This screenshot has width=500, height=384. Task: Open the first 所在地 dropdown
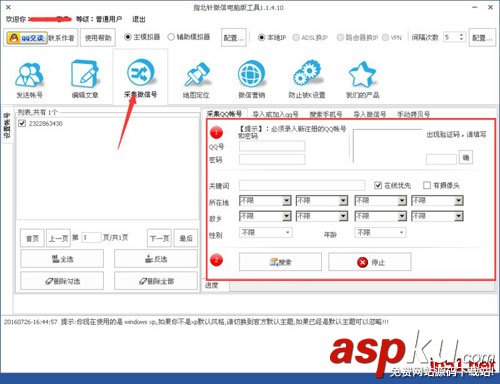(265, 200)
